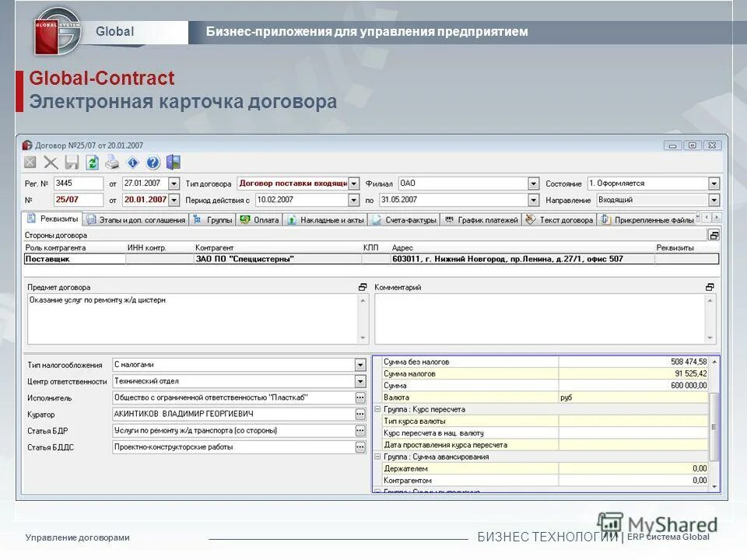Click the 'Рег. №' input field showing 3445
747x560 pixels.
click(x=78, y=184)
